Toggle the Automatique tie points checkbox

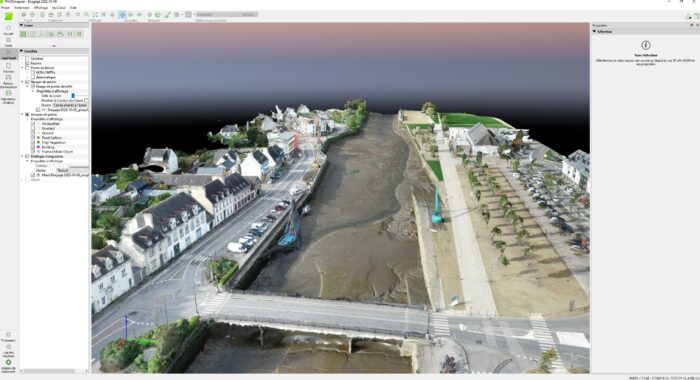tap(33, 77)
